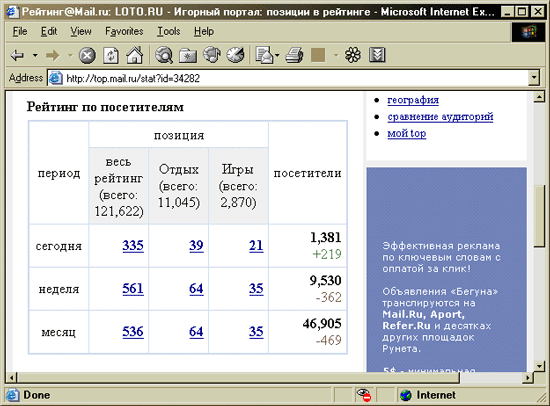Click the IE page icon in status bar
Screen dimensions: 550x406
point(12,395)
